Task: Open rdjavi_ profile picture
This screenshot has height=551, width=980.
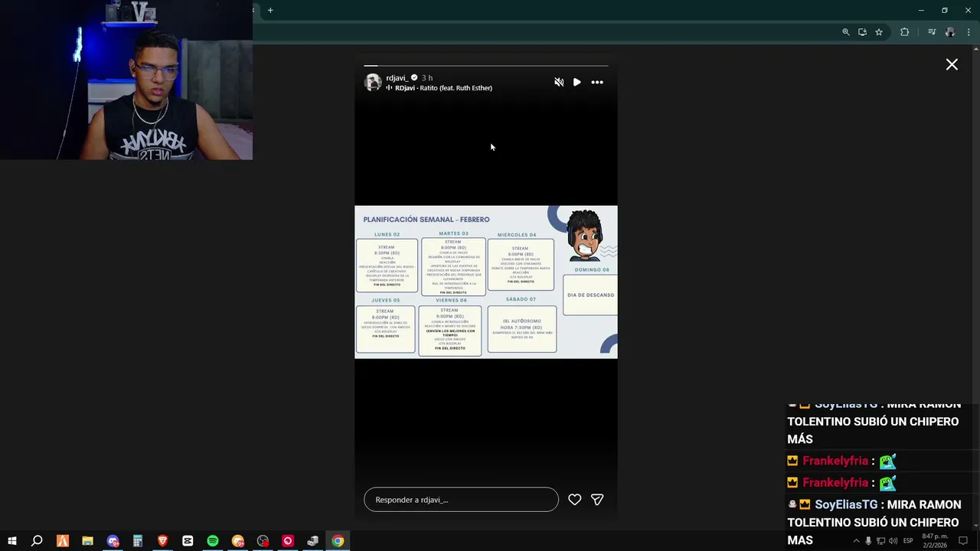Action: [373, 83]
